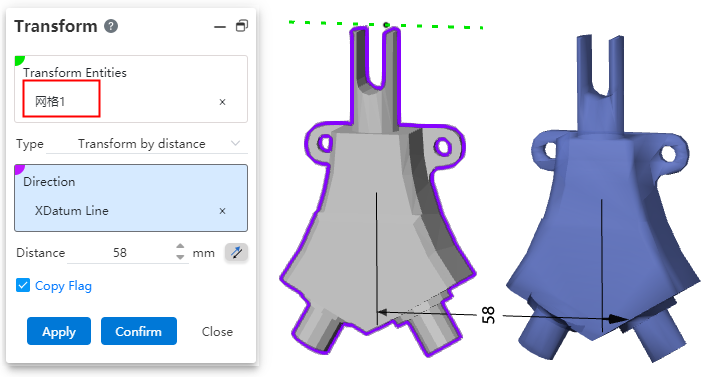Clear the XDatum Line direction entry
Image resolution: width=722 pixels, height=377 pixels.
point(222,211)
